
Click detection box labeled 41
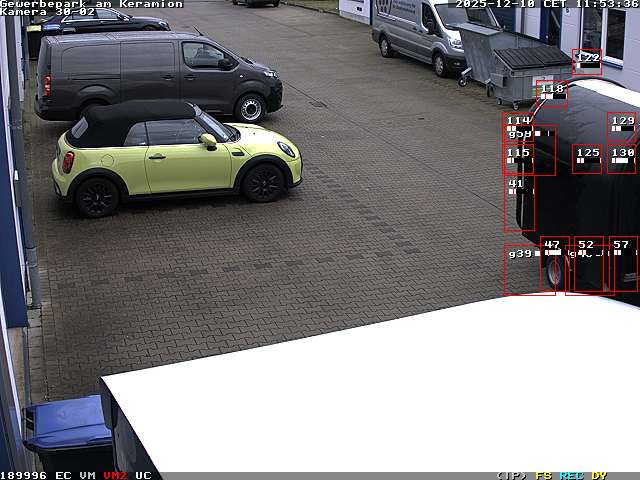[x=519, y=205]
